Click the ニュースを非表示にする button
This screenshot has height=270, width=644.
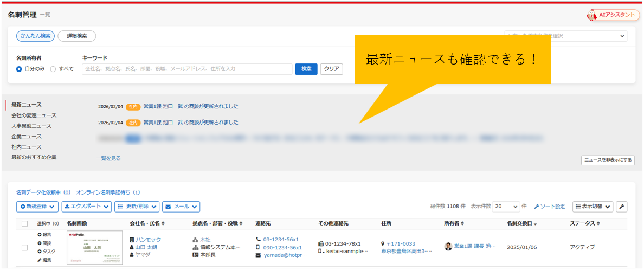pyautogui.click(x=607, y=160)
